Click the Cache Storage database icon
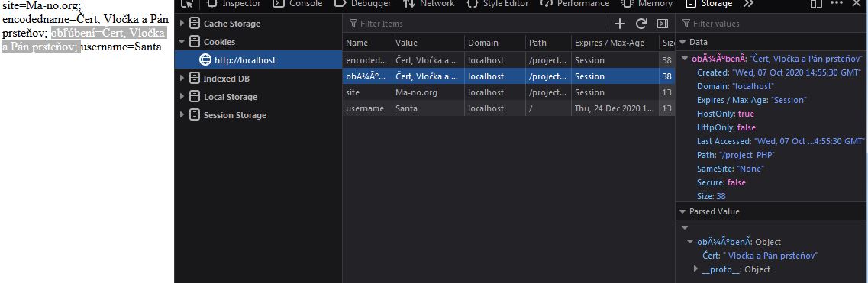This screenshot has height=283, width=868. [195, 24]
